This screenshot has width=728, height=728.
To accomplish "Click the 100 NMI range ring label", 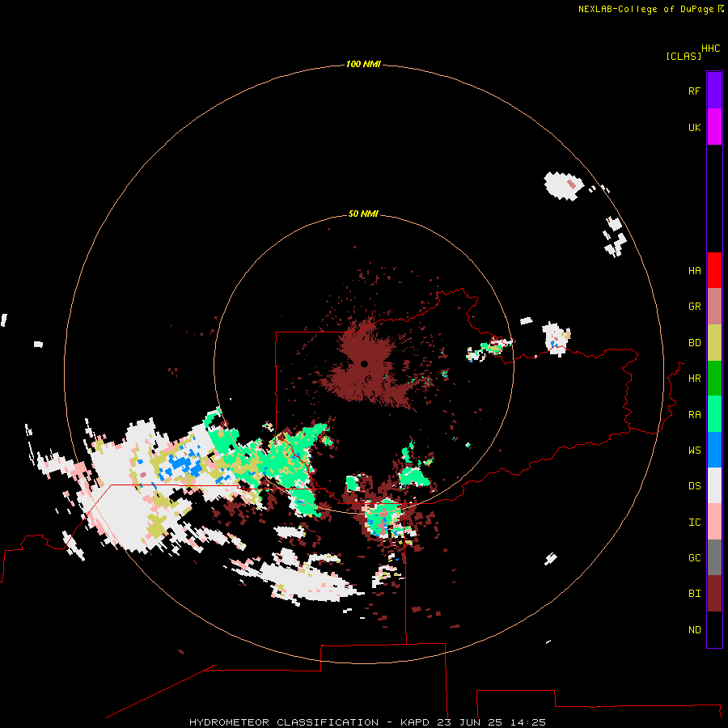I will pyautogui.click(x=363, y=64).
